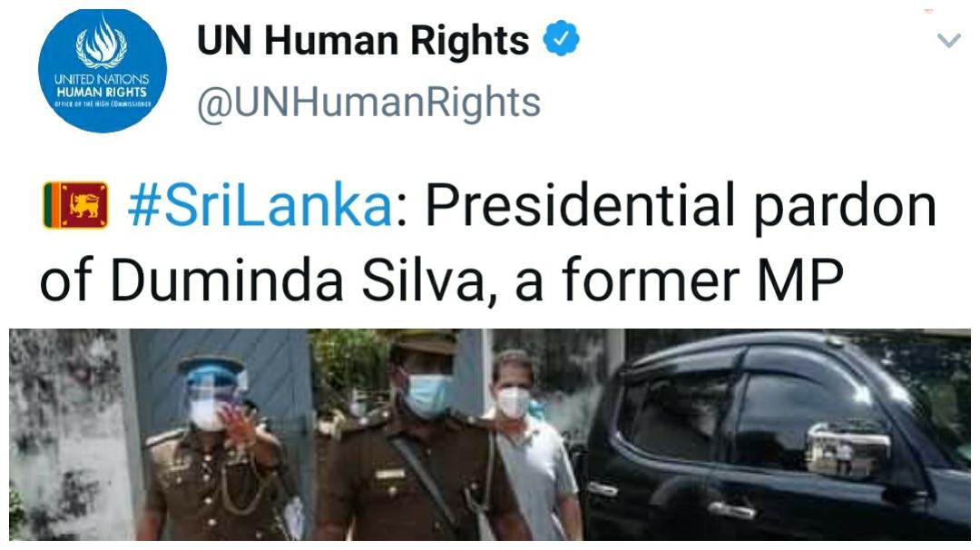Visit the @UNHumanRights handle
The height and width of the screenshot is (550, 980).
tap(368, 103)
